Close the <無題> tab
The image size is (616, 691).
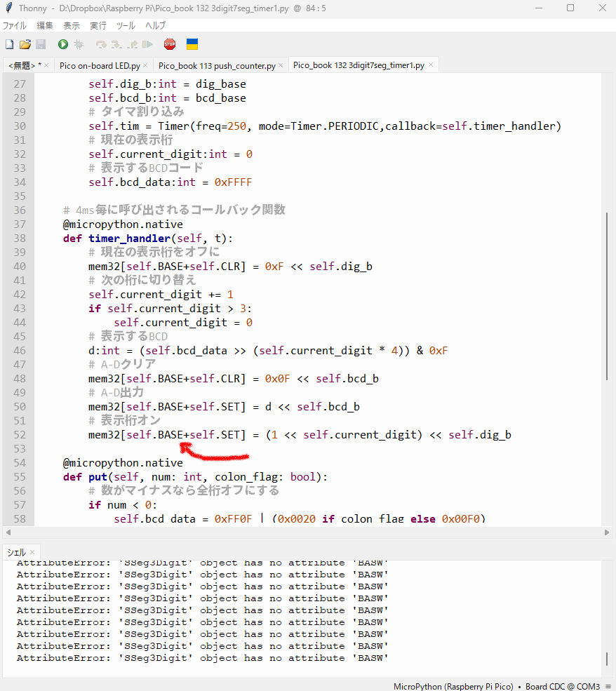pos(46,65)
